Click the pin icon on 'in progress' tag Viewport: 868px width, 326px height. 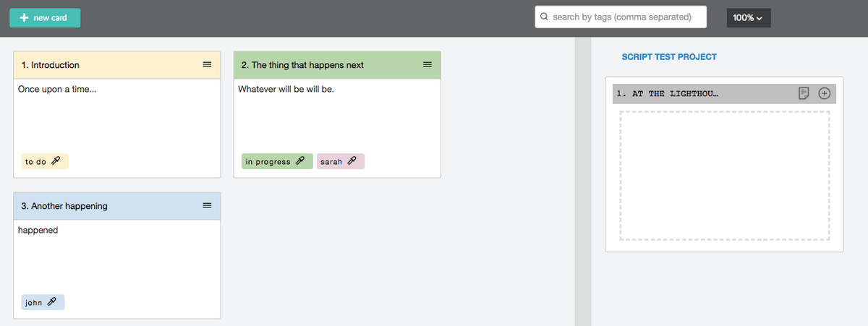pyautogui.click(x=300, y=161)
